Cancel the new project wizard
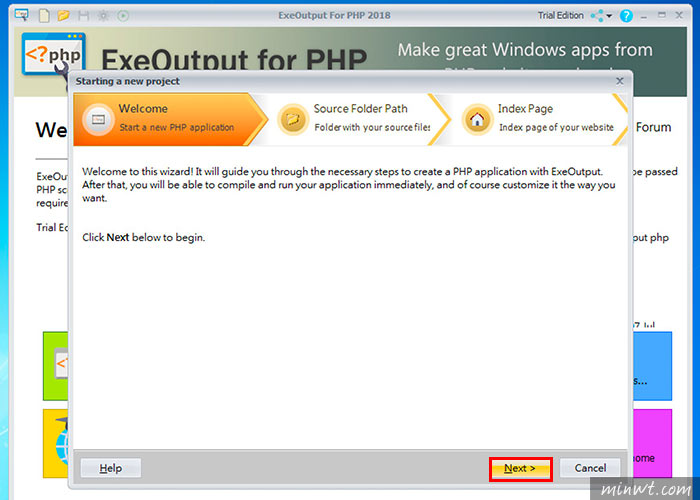Image resolution: width=700 pixels, height=500 pixels. click(x=590, y=468)
